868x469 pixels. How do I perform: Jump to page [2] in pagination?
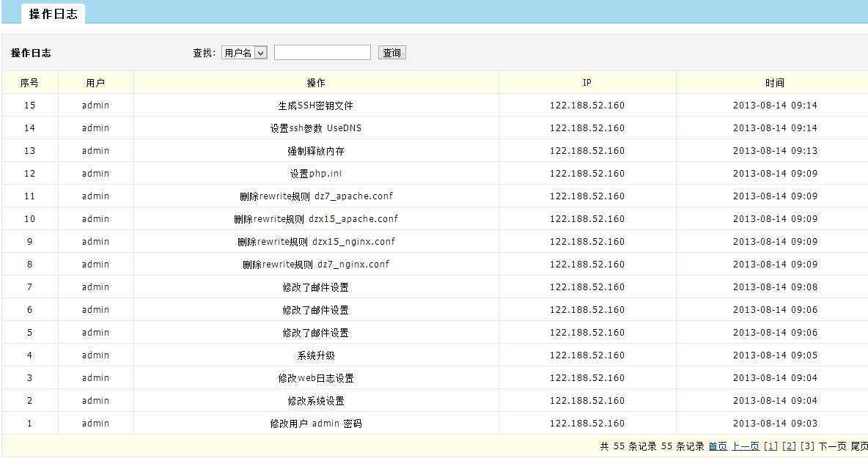click(x=789, y=446)
